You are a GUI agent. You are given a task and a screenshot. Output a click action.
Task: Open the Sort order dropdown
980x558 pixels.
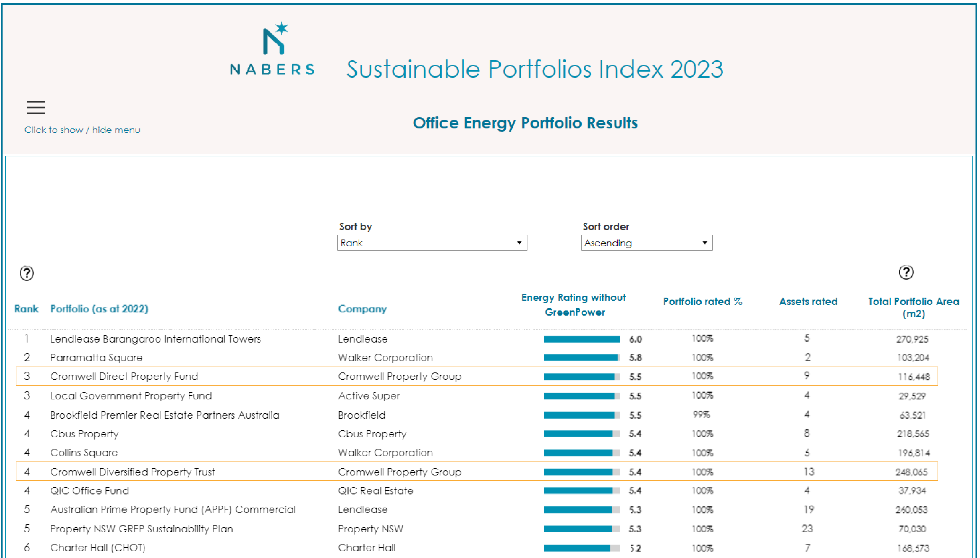point(646,243)
